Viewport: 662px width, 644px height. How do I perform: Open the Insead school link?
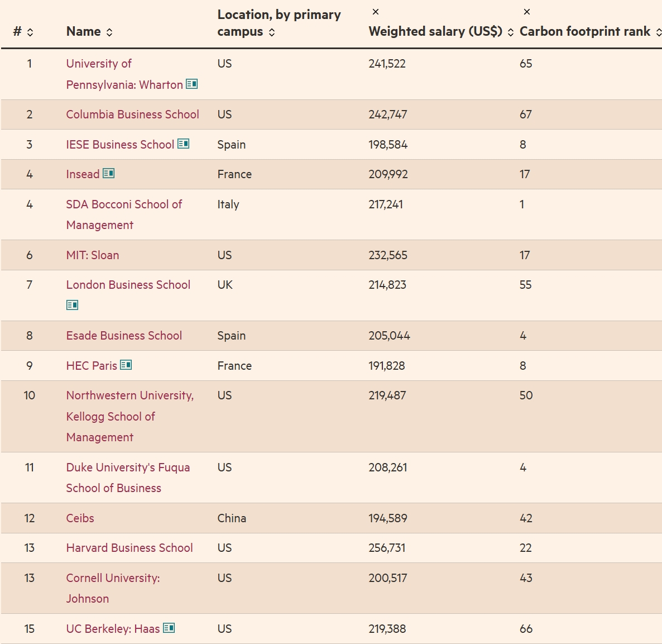83,174
